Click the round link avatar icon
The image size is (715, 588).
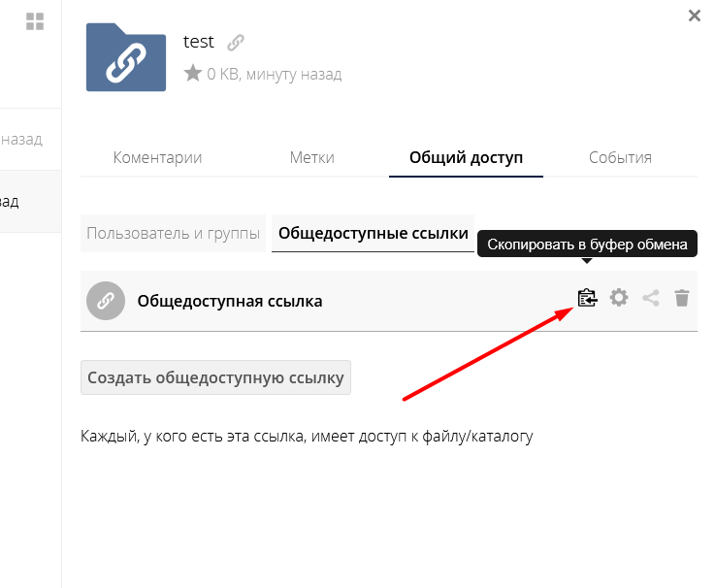[105, 301]
